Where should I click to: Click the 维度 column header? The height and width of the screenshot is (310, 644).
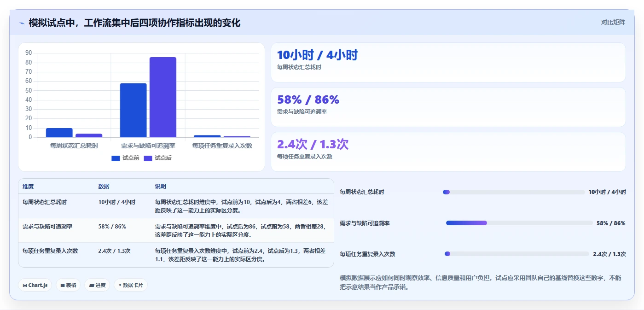[x=28, y=187]
